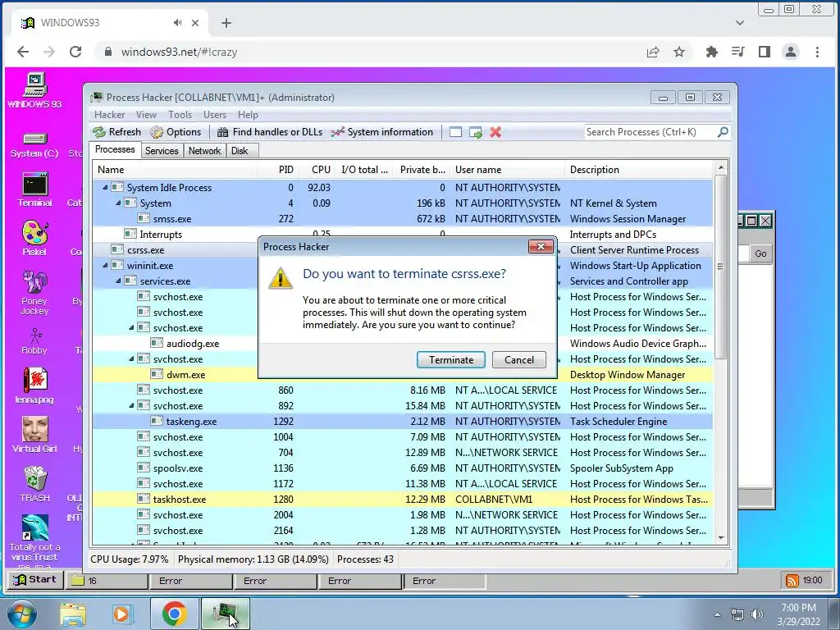Click the Robby desktop icon

pos(34,341)
